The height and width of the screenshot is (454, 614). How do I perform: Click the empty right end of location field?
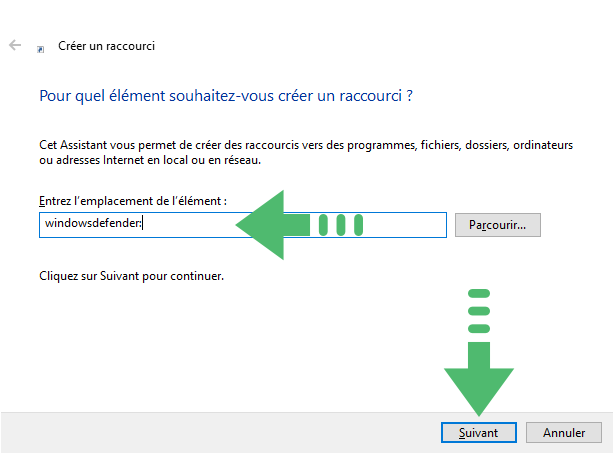pos(405,225)
